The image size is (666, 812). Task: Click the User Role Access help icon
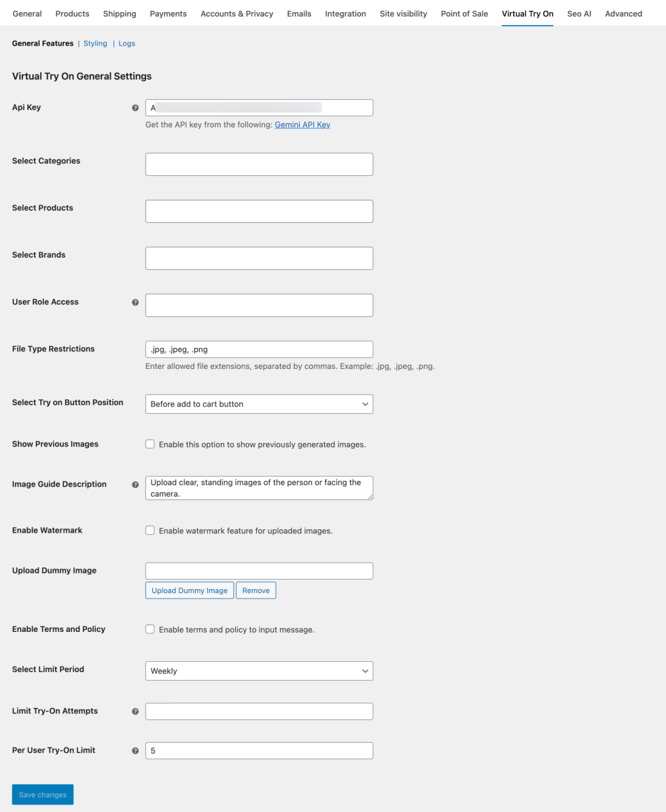point(135,302)
